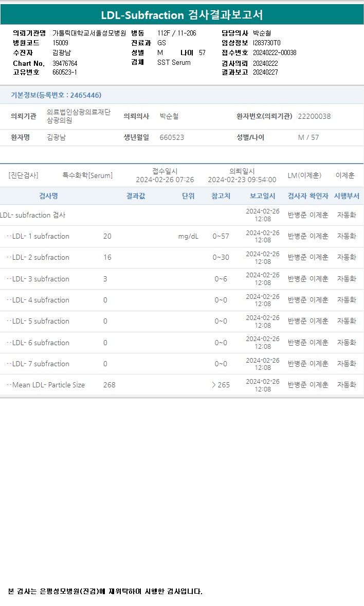Click reference range '0~30'
Screen dimensions: 364x606
tap(221, 257)
